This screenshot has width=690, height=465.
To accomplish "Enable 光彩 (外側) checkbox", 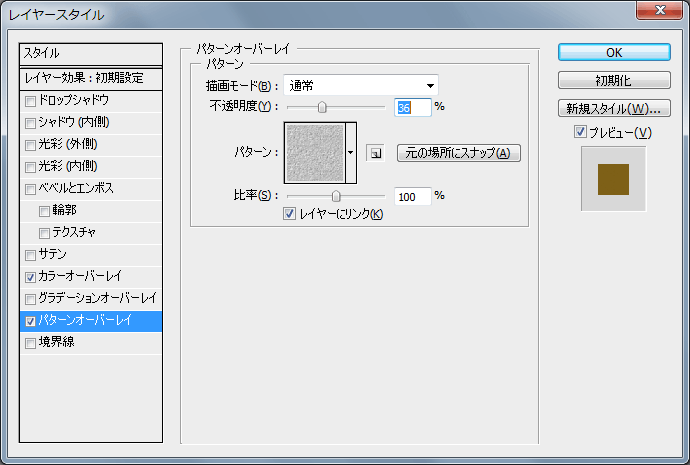I will pos(30,145).
